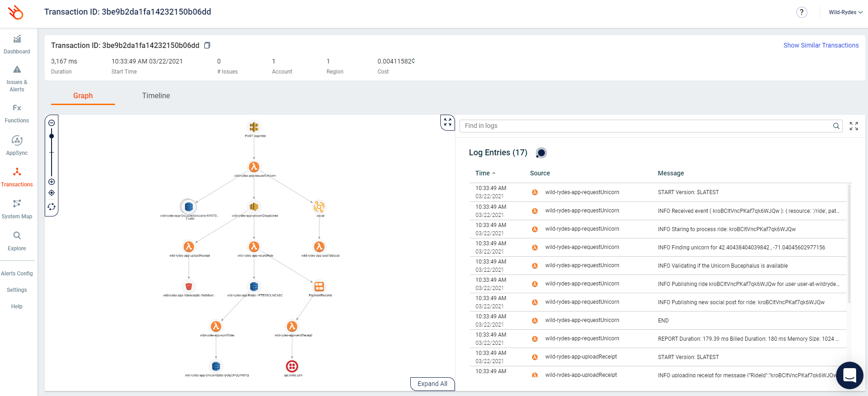Select the Rides DynamoDB table node
Image resolution: width=868 pixels, height=396 pixels.
(254, 286)
